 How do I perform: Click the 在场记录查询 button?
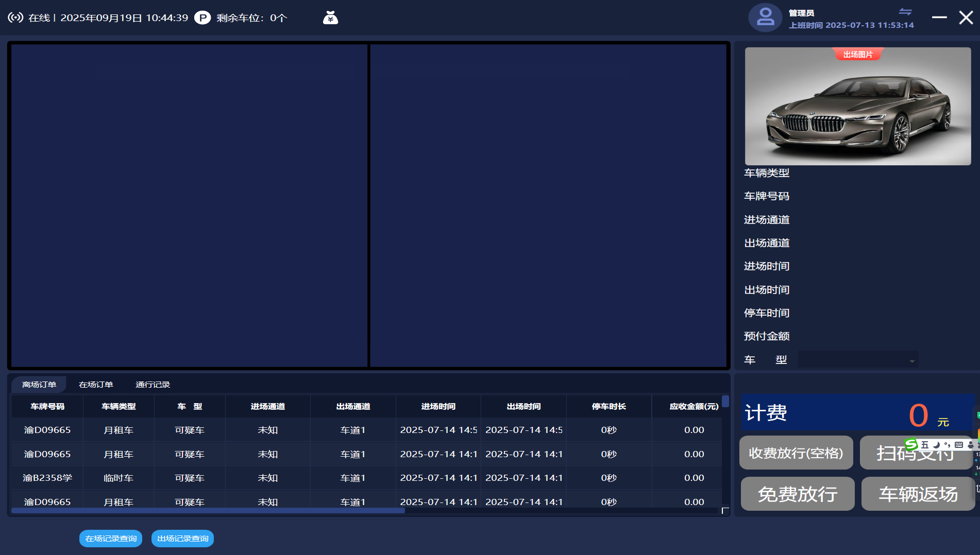(x=111, y=539)
